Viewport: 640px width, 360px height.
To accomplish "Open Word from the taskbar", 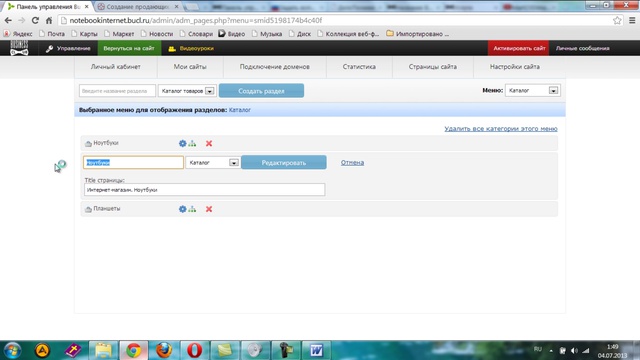I will tap(316, 351).
